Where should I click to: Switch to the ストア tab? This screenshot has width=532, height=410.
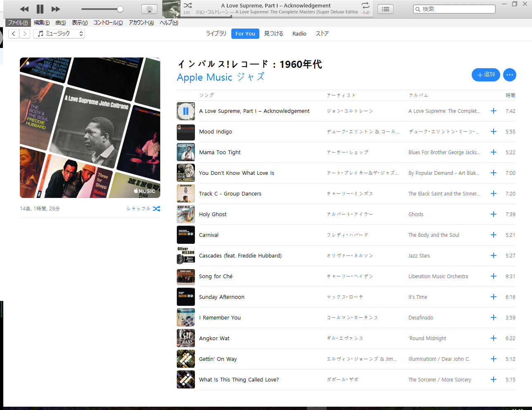click(x=322, y=33)
